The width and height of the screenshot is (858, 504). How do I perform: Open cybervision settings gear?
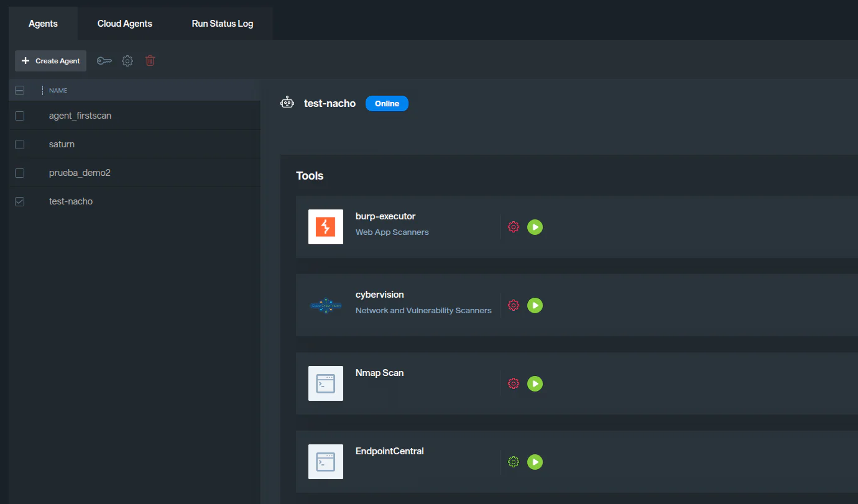tap(514, 306)
